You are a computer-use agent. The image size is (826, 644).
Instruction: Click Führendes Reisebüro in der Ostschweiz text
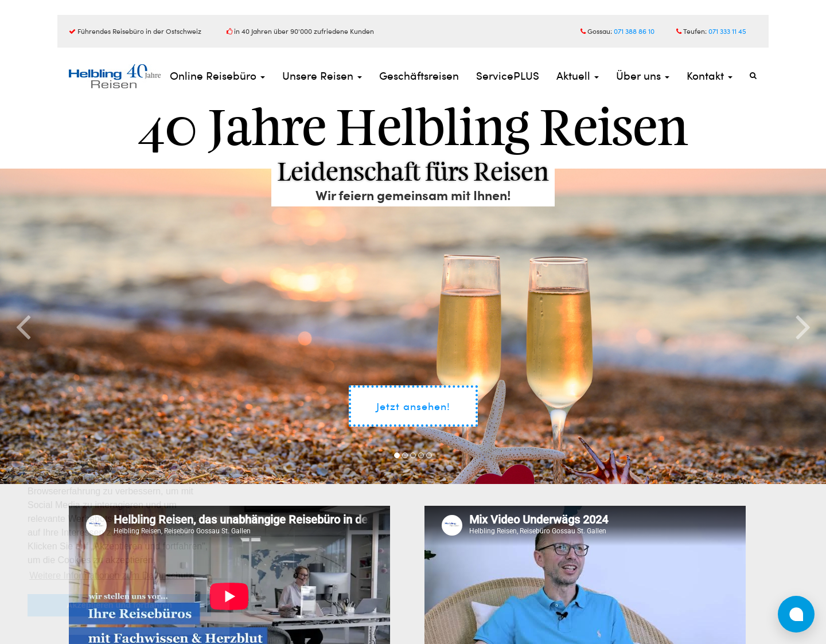pyautogui.click(x=139, y=32)
